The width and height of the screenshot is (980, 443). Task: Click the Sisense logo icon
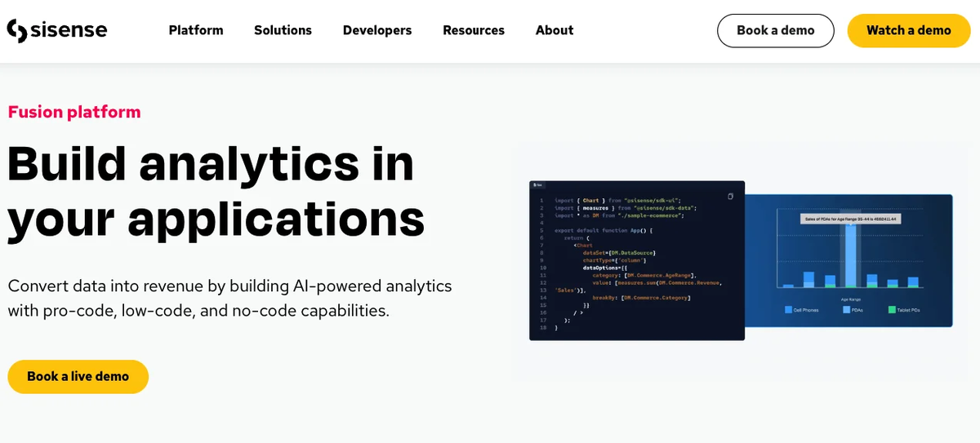click(x=16, y=30)
